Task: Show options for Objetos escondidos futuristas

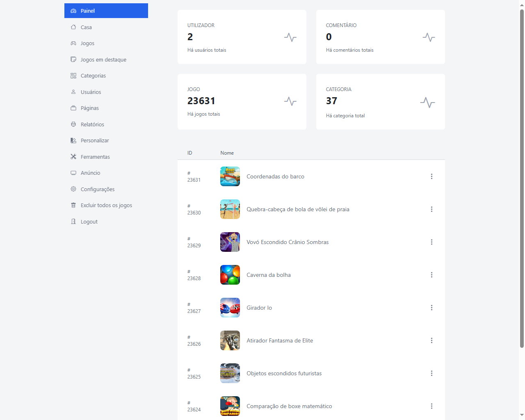Action: 431,373
